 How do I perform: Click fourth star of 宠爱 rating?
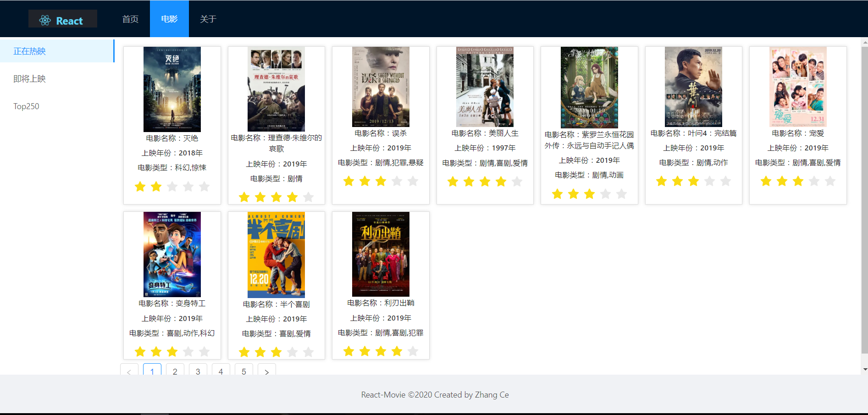point(814,181)
